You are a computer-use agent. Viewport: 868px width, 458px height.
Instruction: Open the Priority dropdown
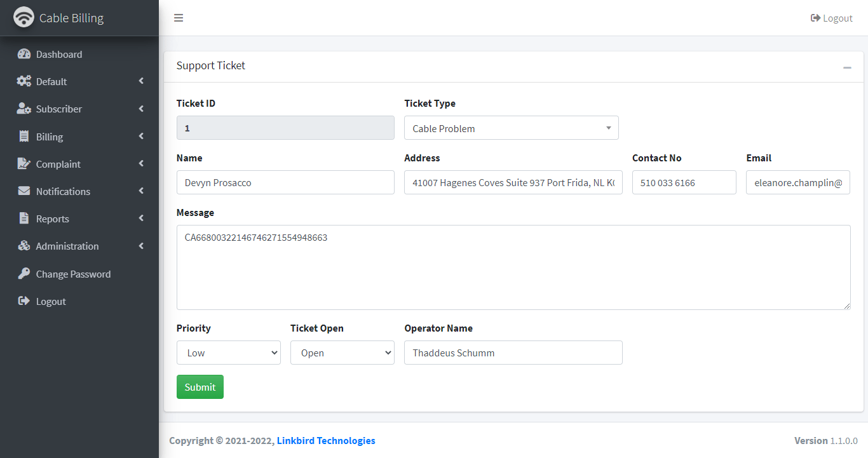[228, 353]
